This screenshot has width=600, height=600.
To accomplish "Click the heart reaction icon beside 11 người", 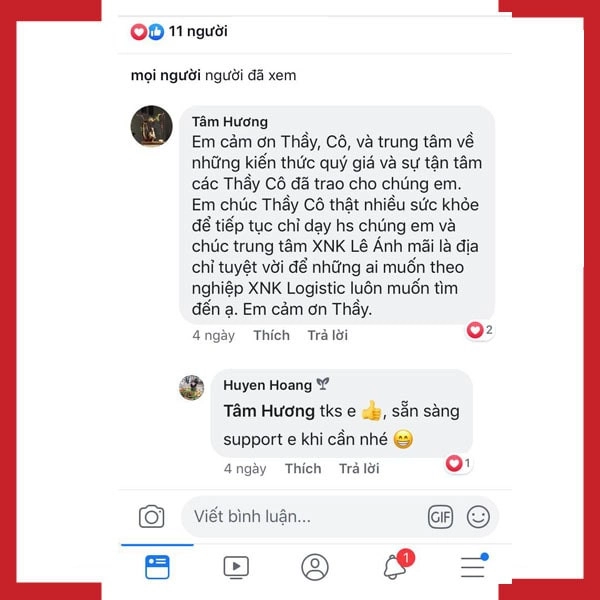I will pyautogui.click(x=139, y=32).
